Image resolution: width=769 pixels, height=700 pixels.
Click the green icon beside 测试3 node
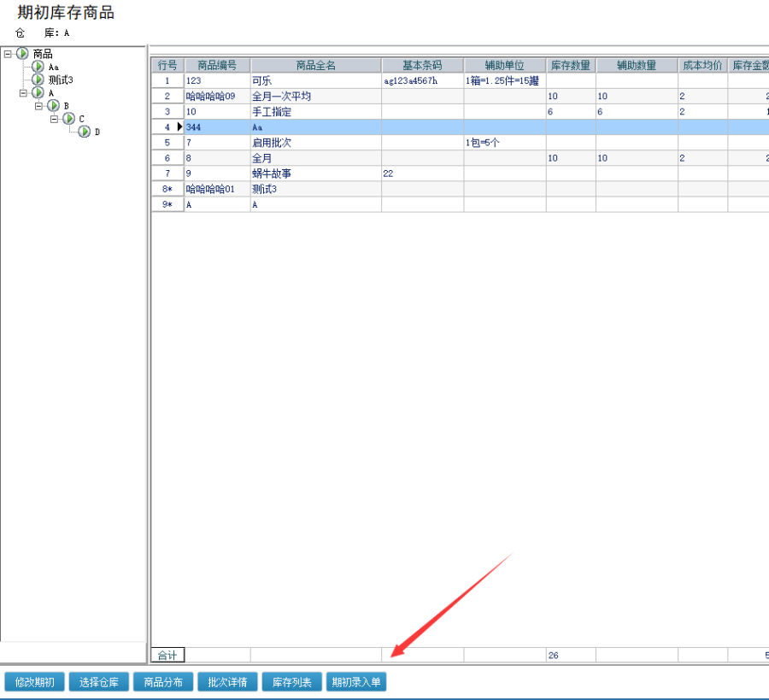(x=38, y=79)
